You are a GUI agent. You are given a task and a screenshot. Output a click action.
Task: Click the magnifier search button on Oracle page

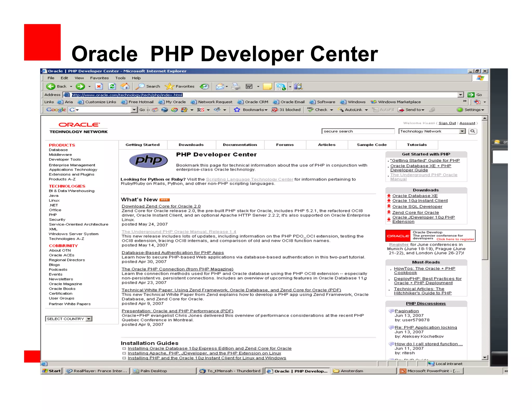473,131
